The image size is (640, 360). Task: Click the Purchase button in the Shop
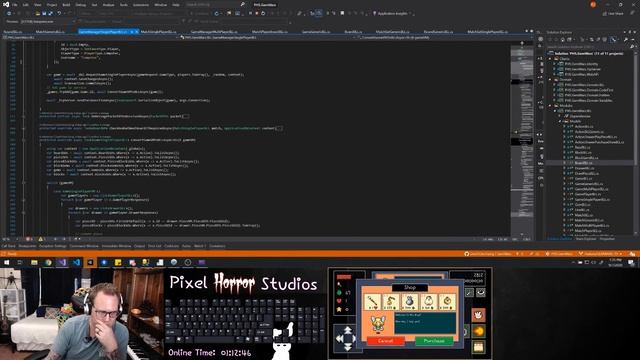coord(434,340)
